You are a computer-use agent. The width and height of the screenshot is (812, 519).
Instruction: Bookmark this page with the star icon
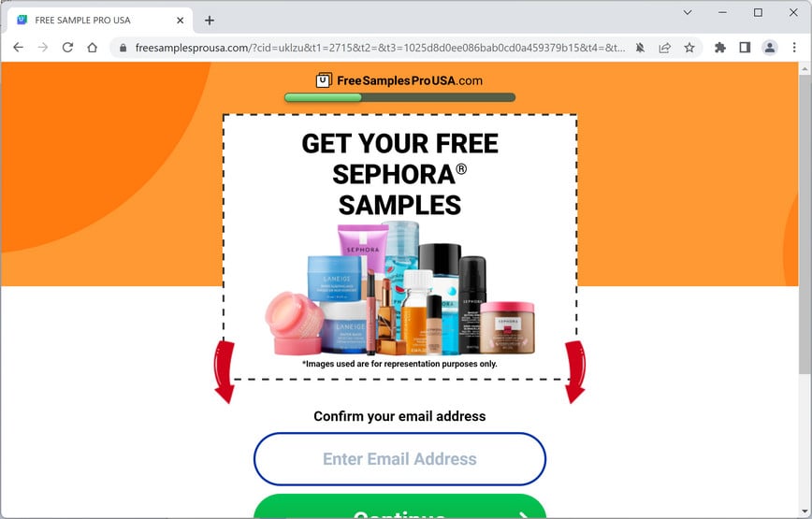click(689, 48)
